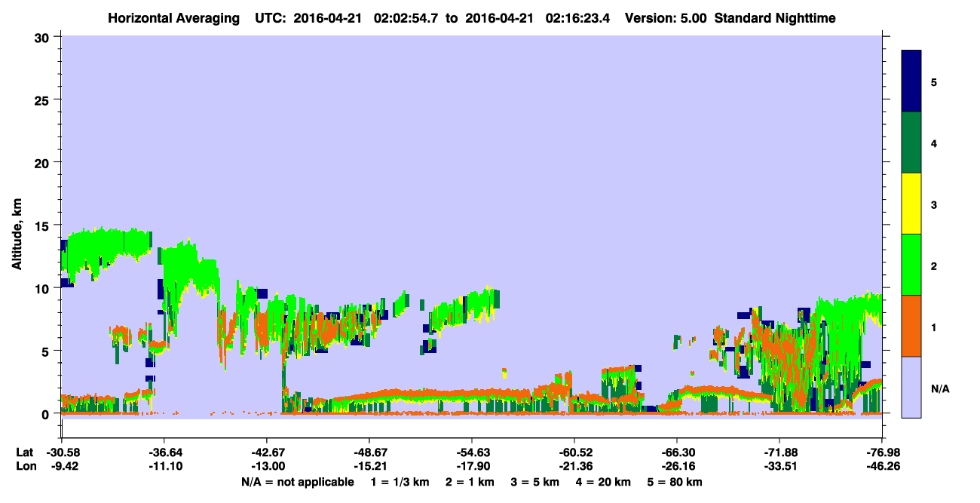Click the longitude value -13.00
Image resolution: width=980 pixels, height=503 pixels.
pyautogui.click(x=267, y=467)
